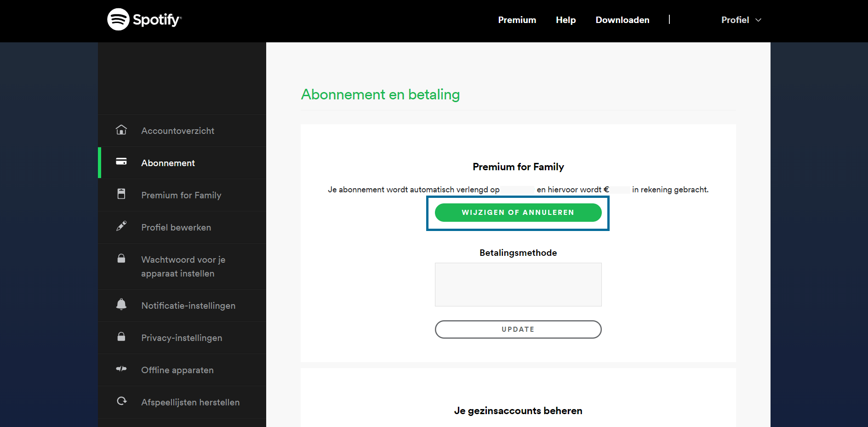This screenshot has width=868, height=427.
Task: Open the Help menu item
Action: (x=566, y=20)
